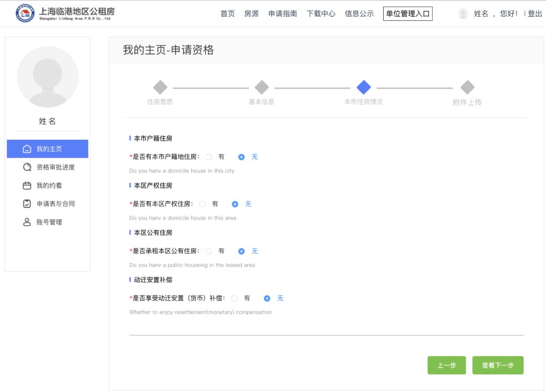The height and width of the screenshot is (392, 546).
Task: Click the person icon for 账号管理
Action: [27, 222]
